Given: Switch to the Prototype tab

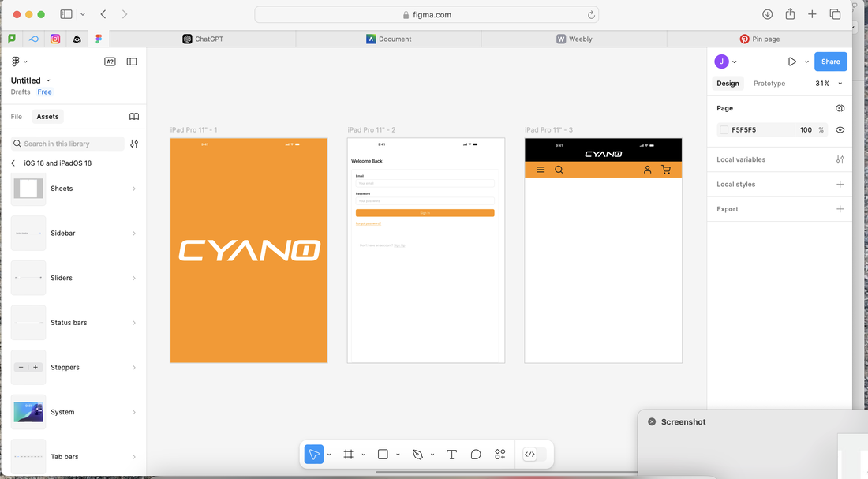Looking at the screenshot, I should coord(769,84).
